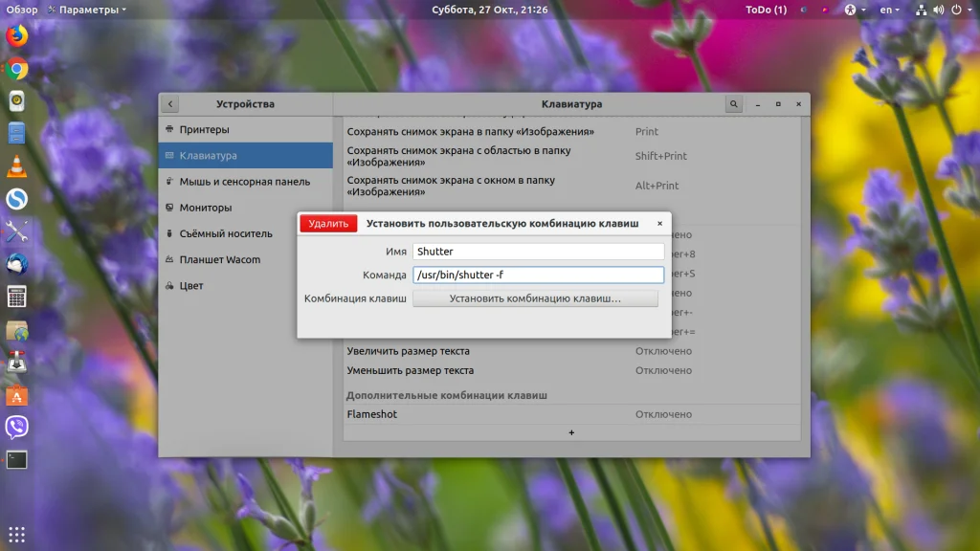Launch Google Chrome from the dock
Viewport: 980px width, 551px height.
17,69
